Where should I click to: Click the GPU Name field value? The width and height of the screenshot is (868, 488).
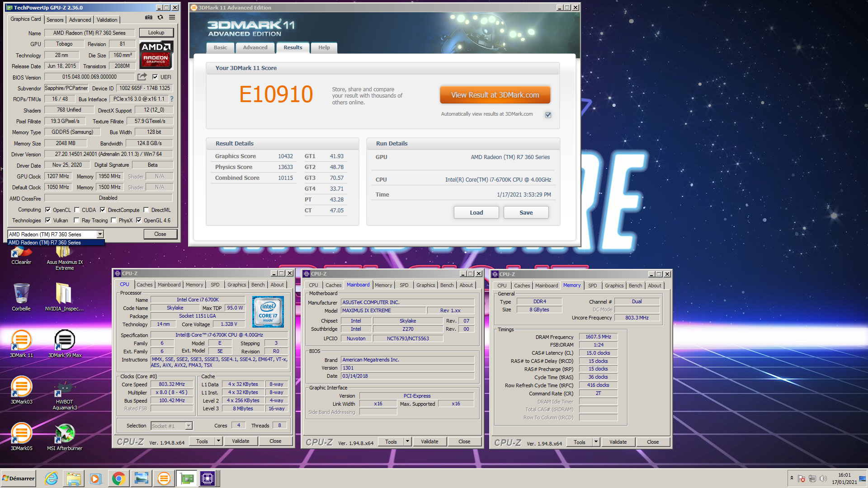(90, 33)
